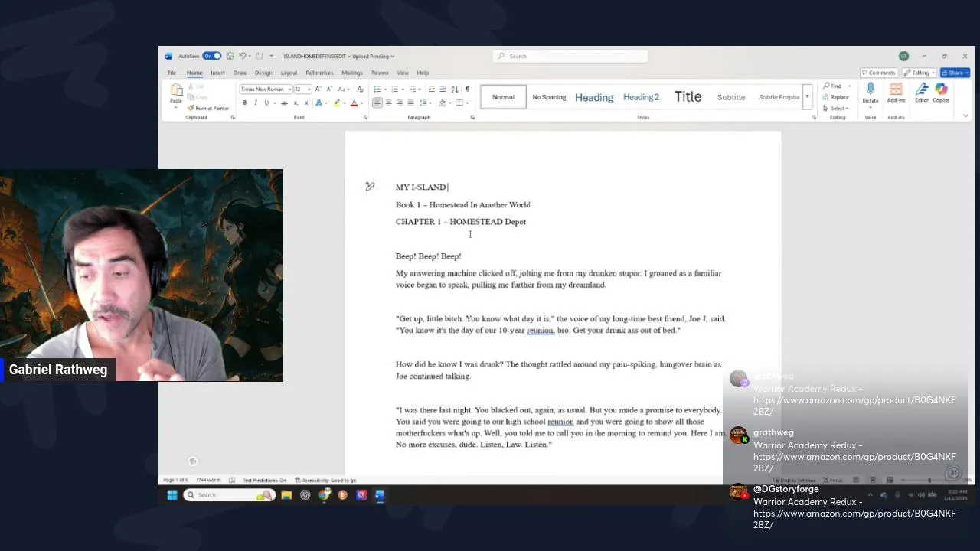Click the Format Painter tool

coord(208,108)
